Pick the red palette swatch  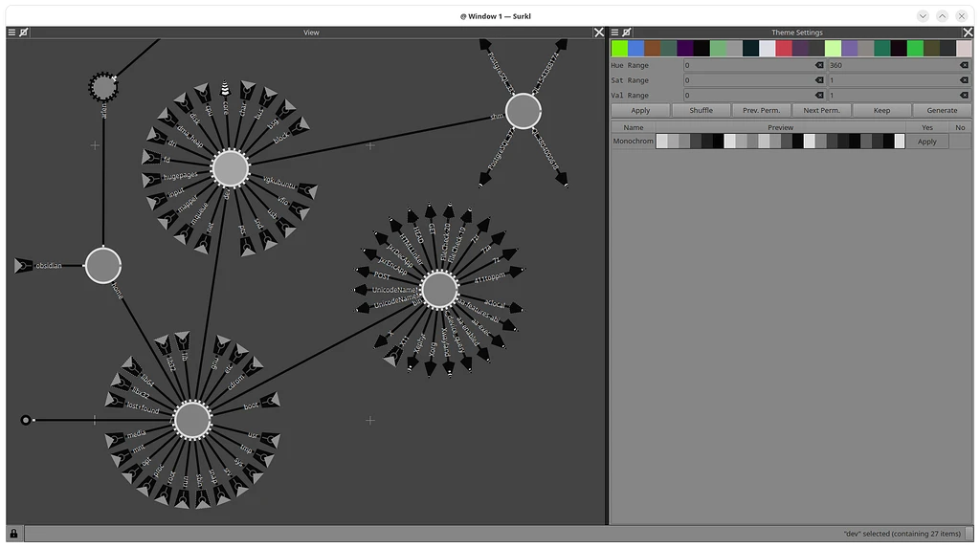[x=783, y=48]
